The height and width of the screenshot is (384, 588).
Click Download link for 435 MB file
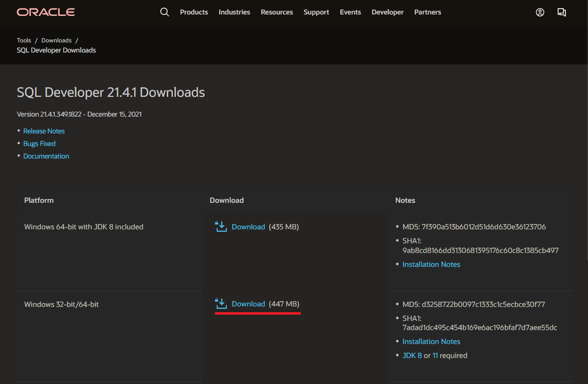click(248, 226)
